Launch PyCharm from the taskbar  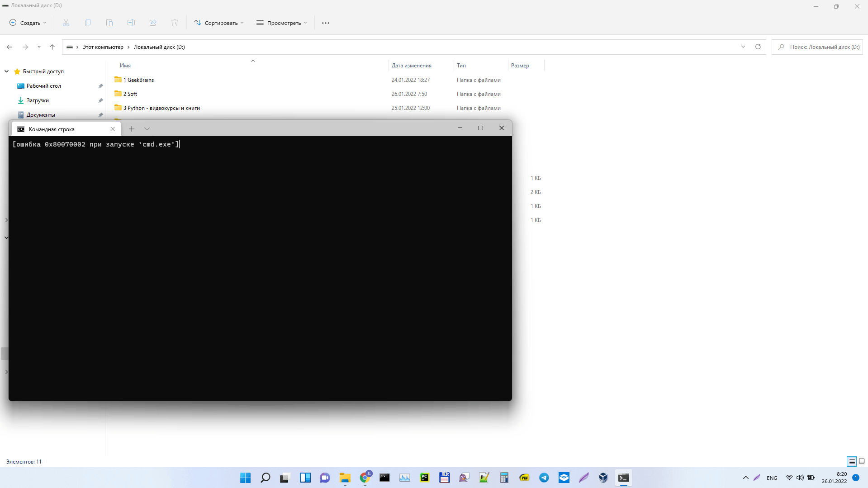424,478
